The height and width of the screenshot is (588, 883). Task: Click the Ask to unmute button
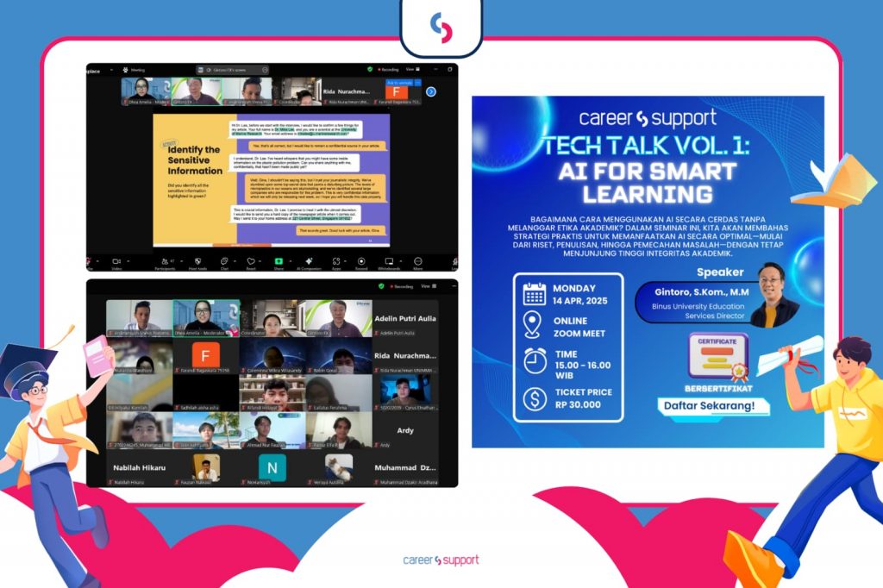point(399,83)
